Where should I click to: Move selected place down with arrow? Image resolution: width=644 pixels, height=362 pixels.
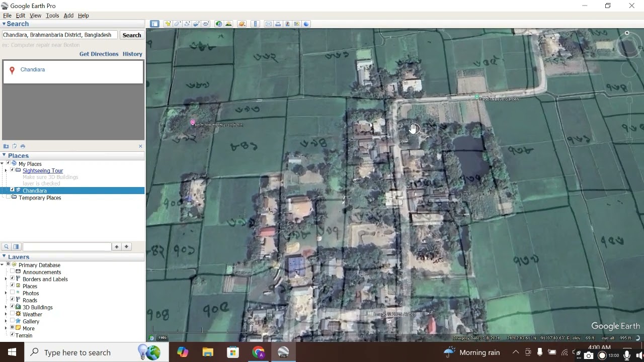click(x=126, y=247)
